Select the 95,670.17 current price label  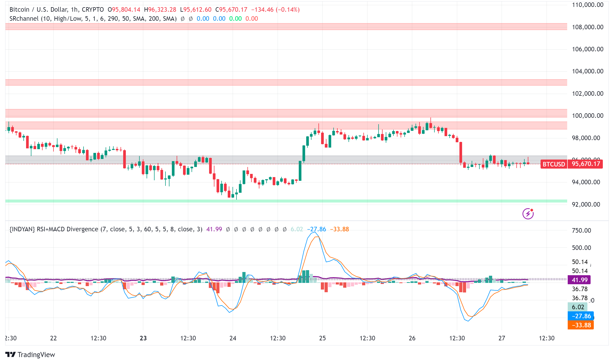click(586, 164)
